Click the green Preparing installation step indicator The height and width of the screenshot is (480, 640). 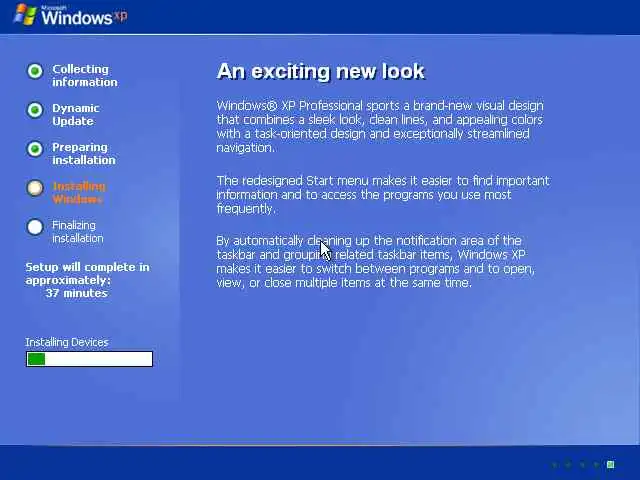[35, 149]
